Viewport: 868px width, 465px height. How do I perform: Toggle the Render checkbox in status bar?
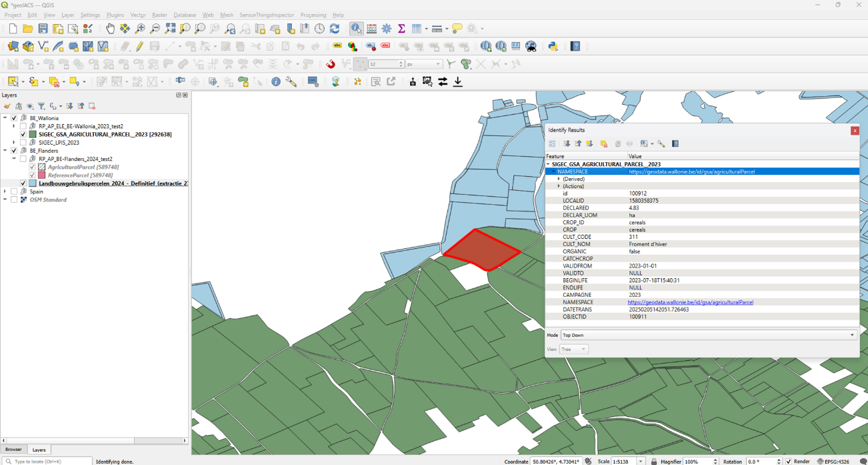pos(789,461)
